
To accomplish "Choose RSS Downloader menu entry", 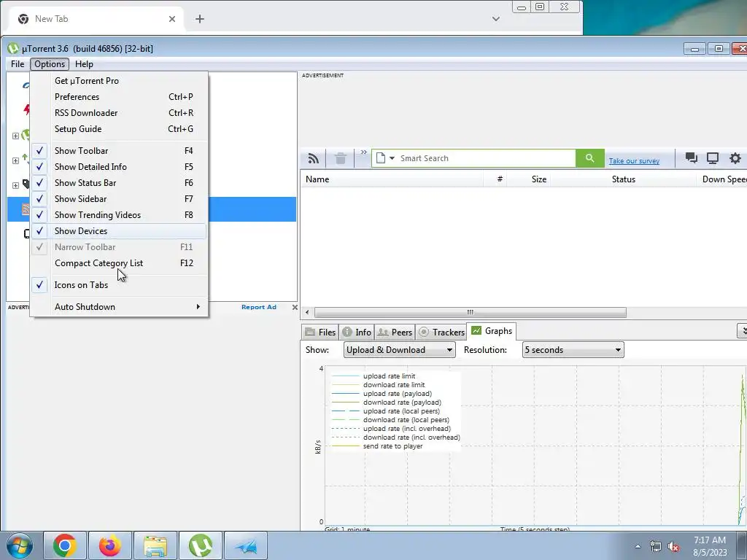I will pos(119,113).
